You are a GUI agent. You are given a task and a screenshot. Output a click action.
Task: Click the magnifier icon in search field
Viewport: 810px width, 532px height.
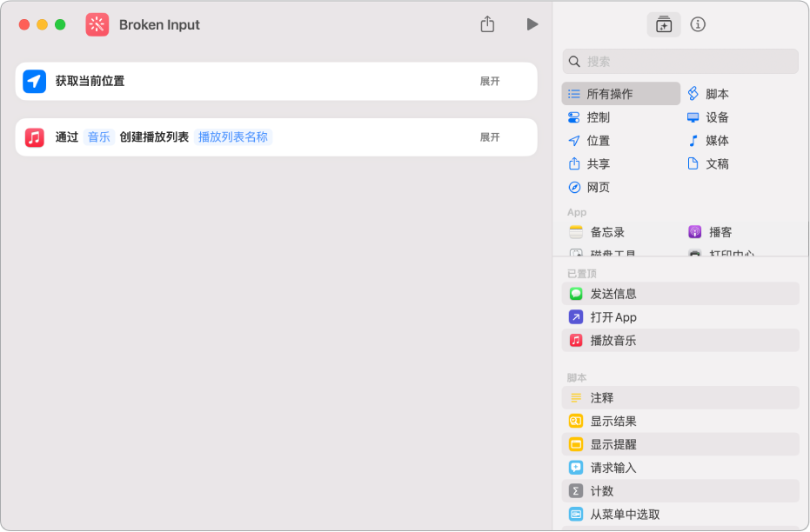tap(574, 62)
